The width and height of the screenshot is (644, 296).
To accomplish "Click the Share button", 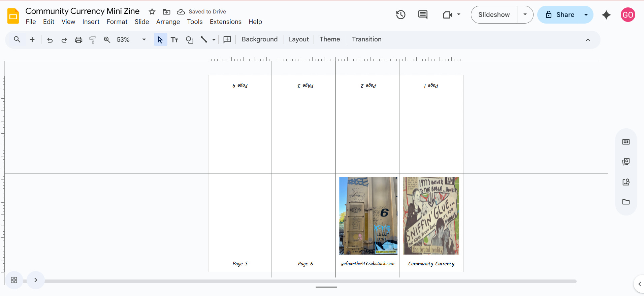I will pyautogui.click(x=558, y=14).
